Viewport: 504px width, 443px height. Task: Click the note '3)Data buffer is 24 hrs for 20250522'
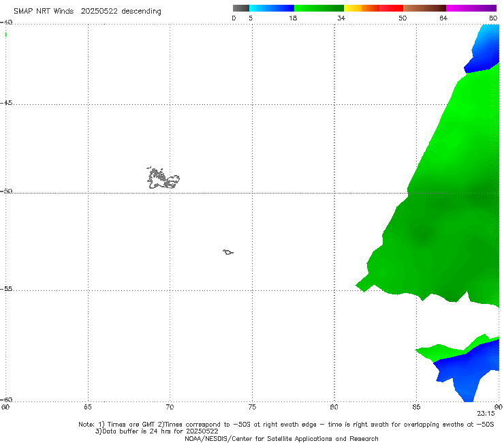(x=157, y=431)
